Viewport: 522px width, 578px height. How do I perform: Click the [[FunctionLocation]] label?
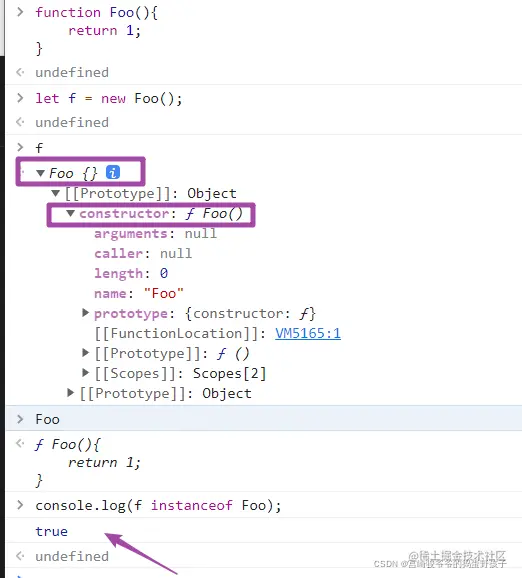point(176,333)
